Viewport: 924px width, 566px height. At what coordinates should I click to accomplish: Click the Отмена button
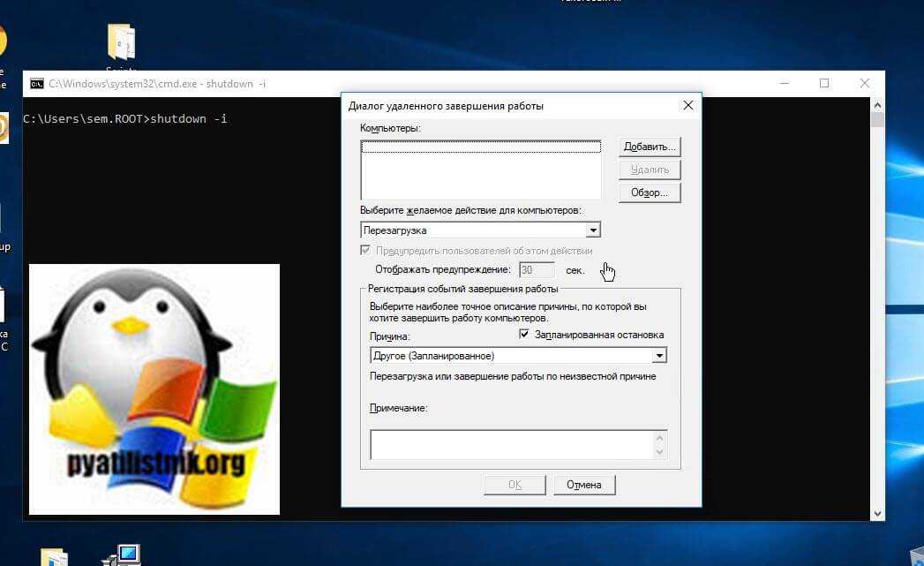click(583, 485)
